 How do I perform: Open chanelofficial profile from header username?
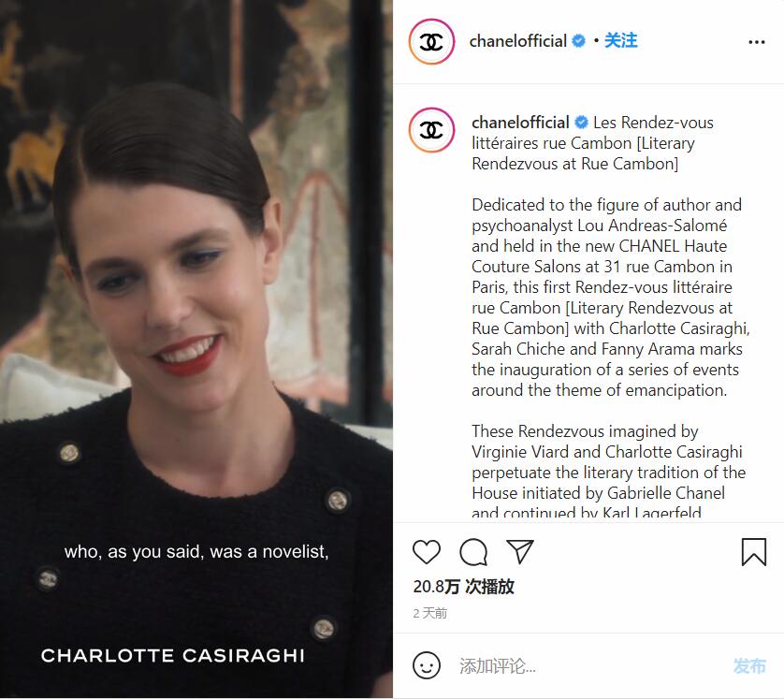point(518,41)
